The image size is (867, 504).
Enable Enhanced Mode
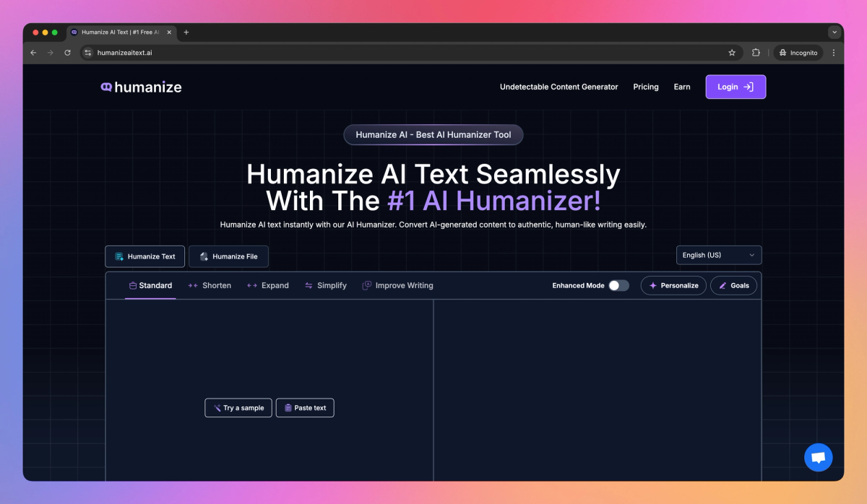click(618, 285)
